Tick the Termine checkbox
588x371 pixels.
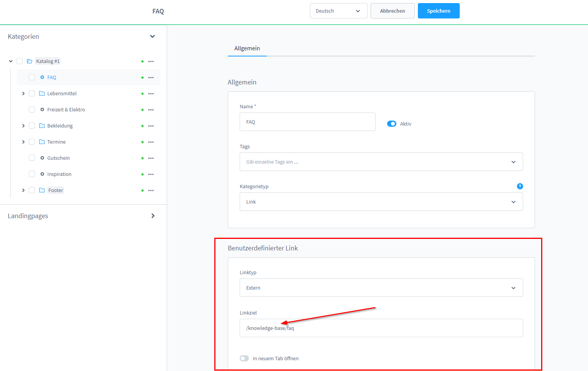[32, 142]
